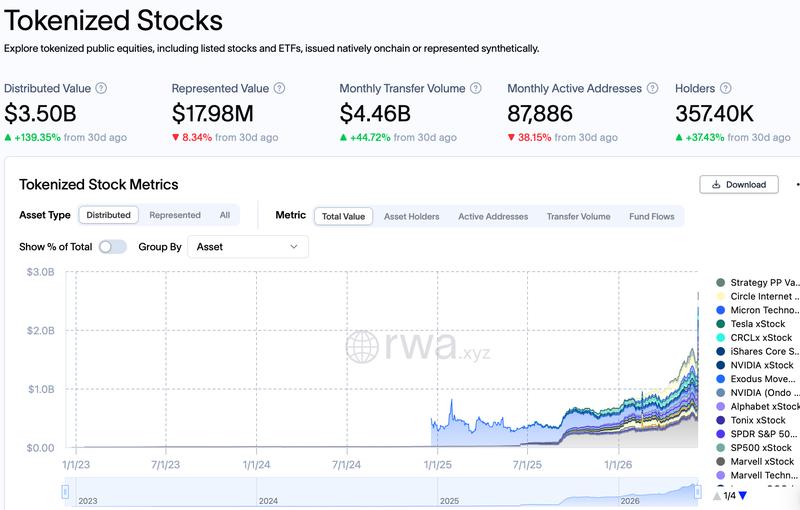
Task: Toggle Exodus Move legend series
Action: (x=756, y=379)
